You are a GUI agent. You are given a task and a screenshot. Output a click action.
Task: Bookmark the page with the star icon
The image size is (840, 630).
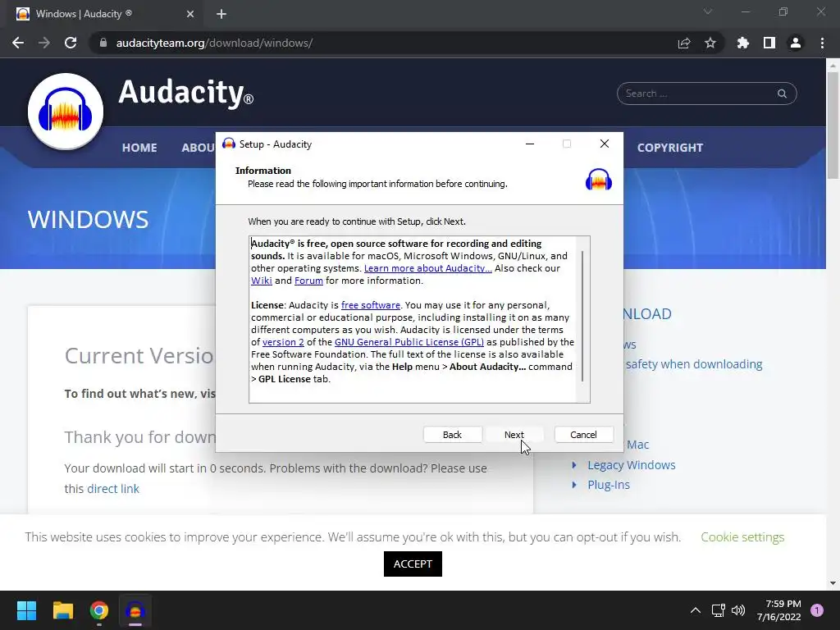point(710,43)
